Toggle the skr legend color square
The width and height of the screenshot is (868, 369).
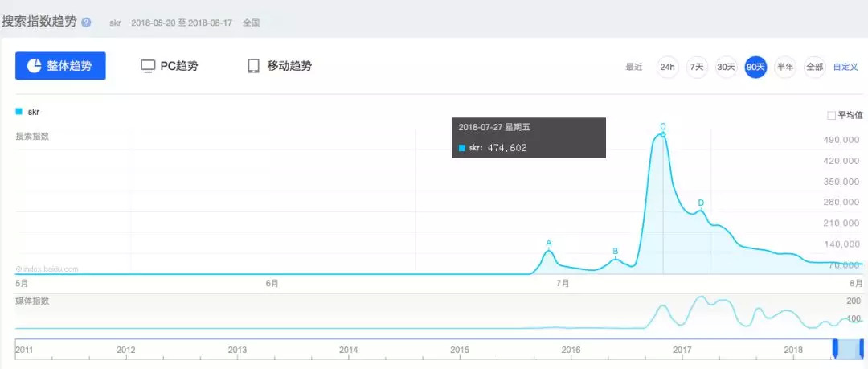click(19, 112)
